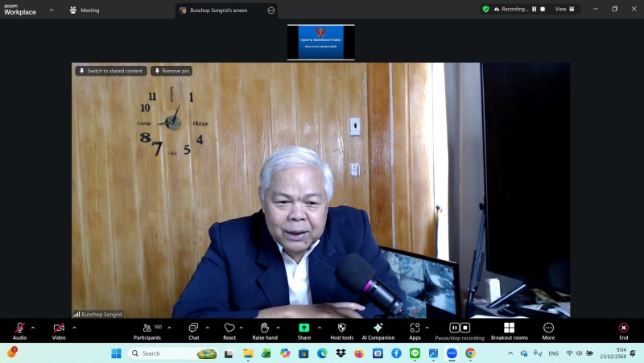Expand the Video options arrow
This screenshot has height=363, width=644.
(74, 328)
